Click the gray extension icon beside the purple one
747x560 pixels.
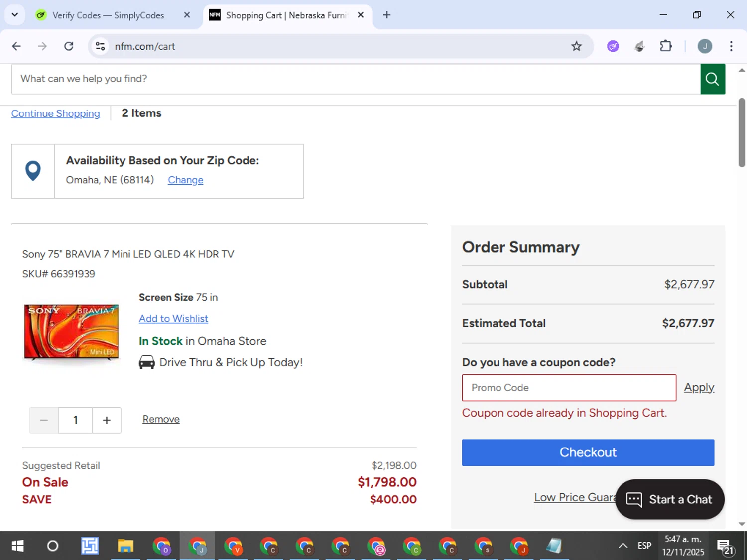click(640, 46)
